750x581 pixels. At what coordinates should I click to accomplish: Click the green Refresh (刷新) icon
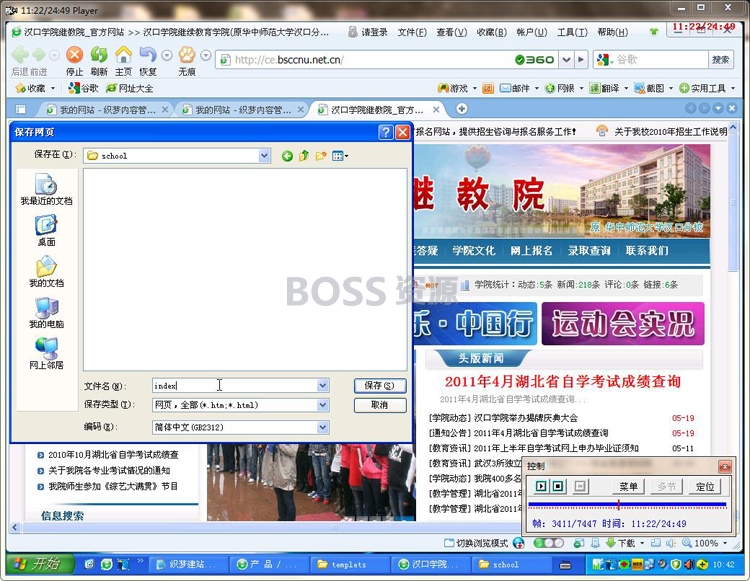[99, 55]
